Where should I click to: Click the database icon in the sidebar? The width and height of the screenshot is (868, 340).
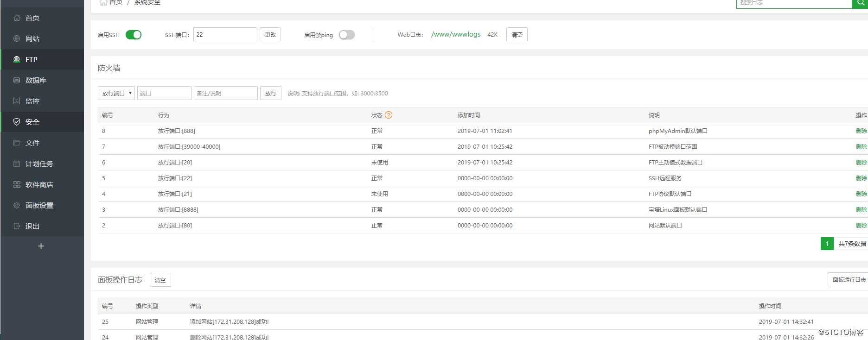pyautogui.click(x=17, y=80)
